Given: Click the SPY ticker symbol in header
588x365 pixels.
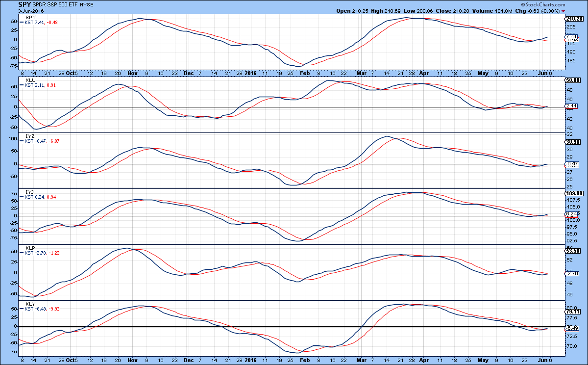Looking at the screenshot, I should (25, 4).
